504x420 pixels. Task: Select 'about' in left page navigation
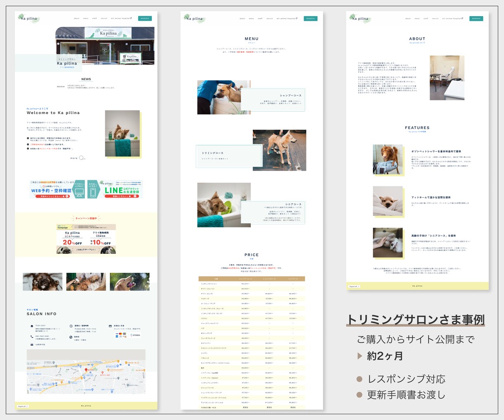click(x=76, y=18)
